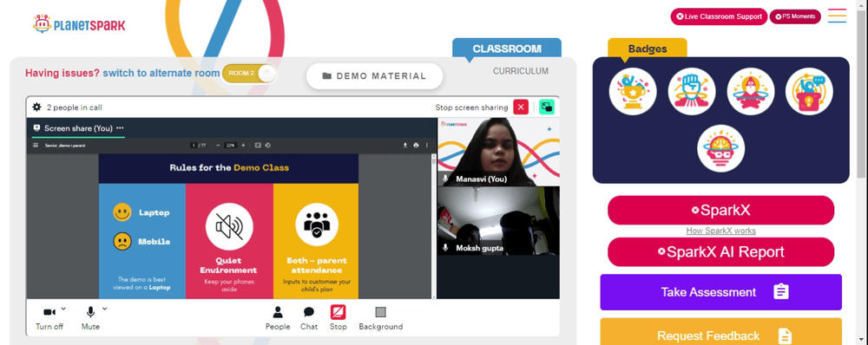The height and width of the screenshot is (345, 868).
Task: Print the PDF document
Action: [416, 146]
